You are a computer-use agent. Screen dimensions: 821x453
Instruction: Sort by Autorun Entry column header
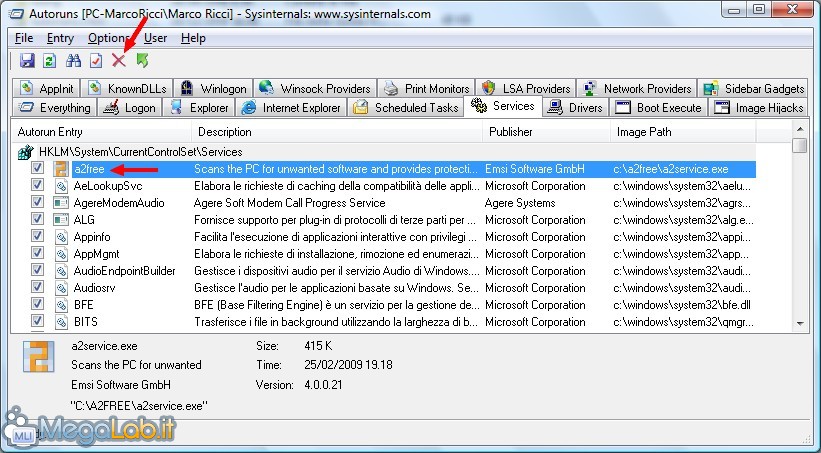click(102, 132)
